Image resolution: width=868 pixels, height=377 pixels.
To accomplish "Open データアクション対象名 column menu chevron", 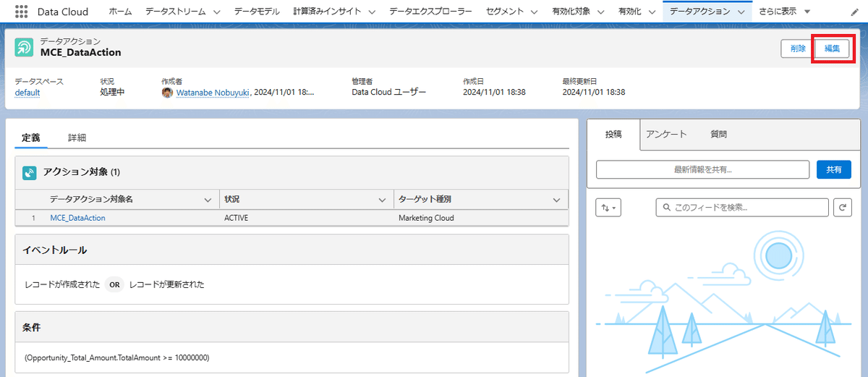I will (x=208, y=200).
